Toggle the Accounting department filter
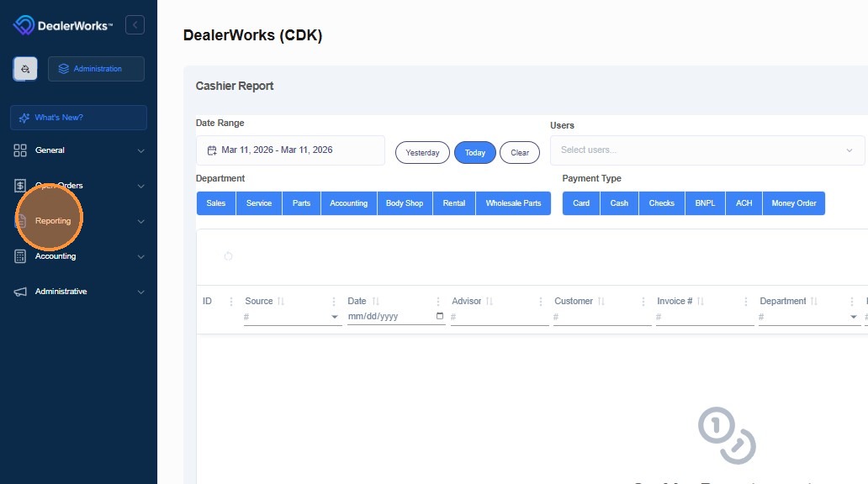868x484 pixels. click(349, 203)
